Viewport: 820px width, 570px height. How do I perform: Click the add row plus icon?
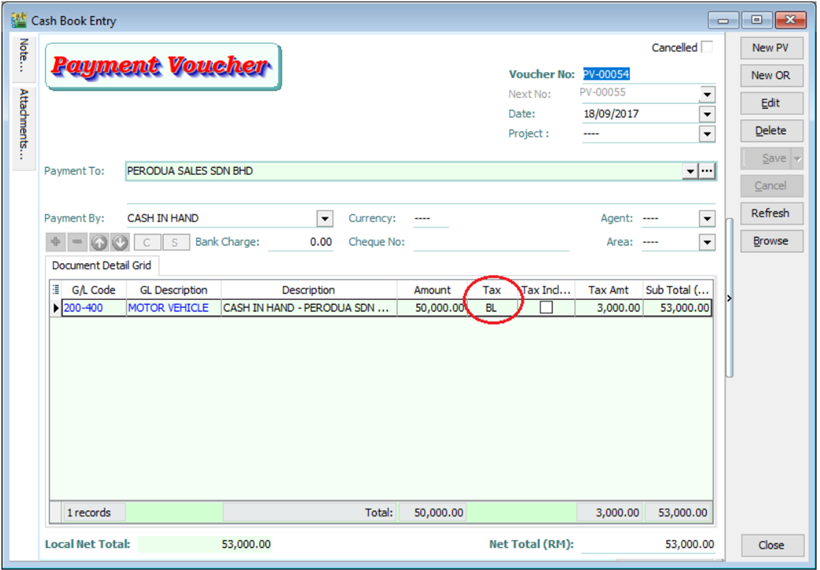55,242
